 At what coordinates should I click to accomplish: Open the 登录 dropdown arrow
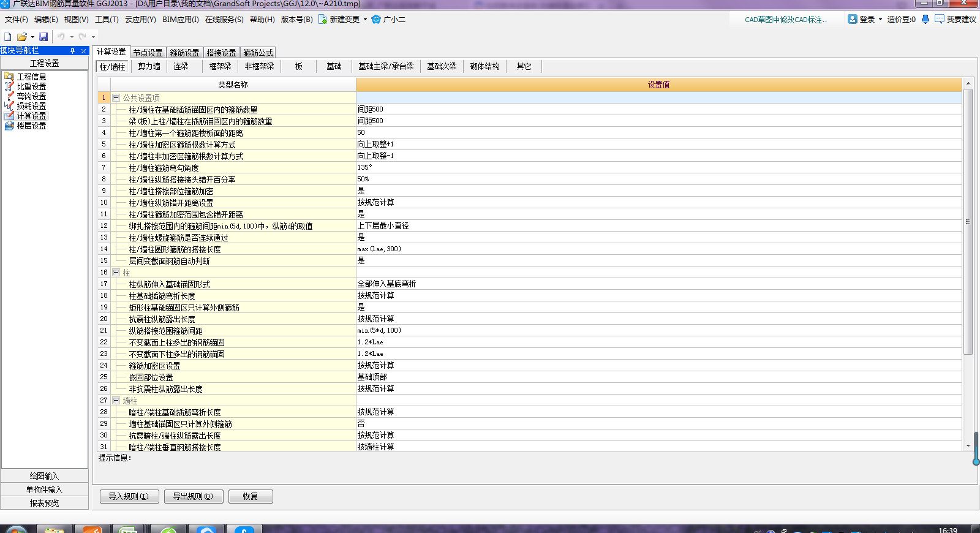point(880,20)
